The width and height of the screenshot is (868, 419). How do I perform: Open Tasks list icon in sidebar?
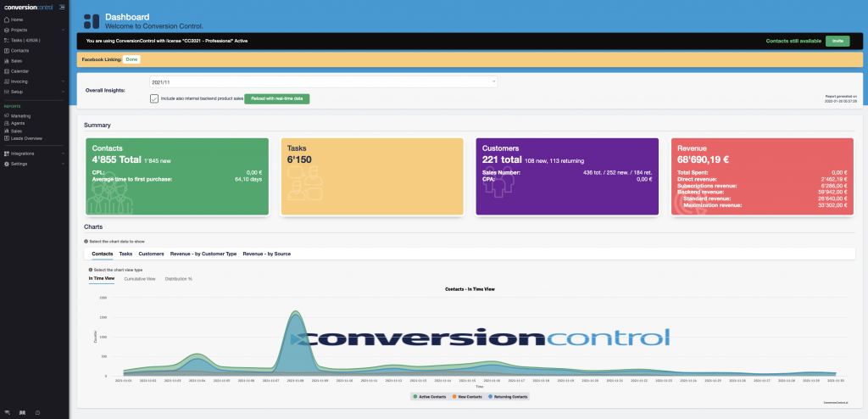click(x=7, y=40)
